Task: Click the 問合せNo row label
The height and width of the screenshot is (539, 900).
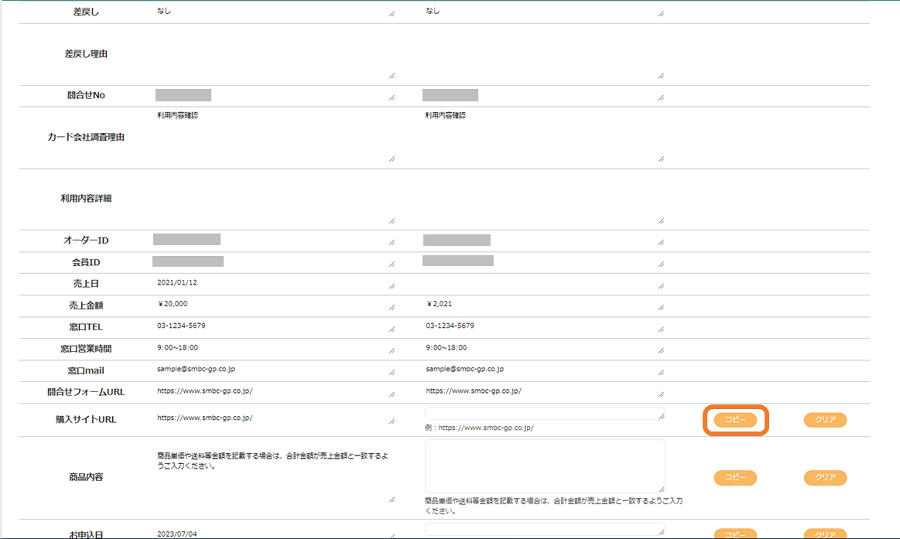Action: (86, 95)
